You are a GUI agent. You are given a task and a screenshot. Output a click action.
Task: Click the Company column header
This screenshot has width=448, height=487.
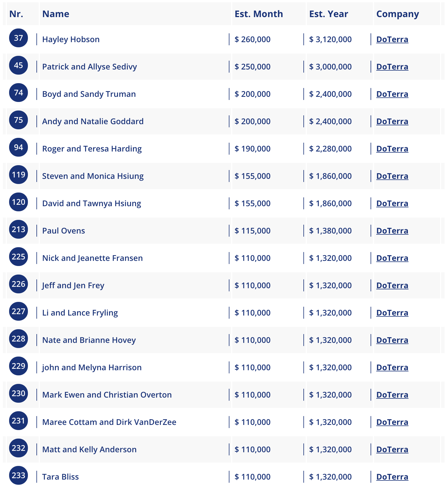tap(398, 14)
